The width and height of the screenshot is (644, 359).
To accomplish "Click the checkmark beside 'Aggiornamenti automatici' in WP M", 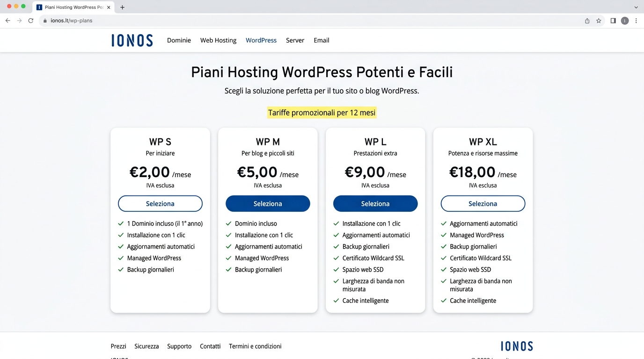I will pyautogui.click(x=228, y=246).
